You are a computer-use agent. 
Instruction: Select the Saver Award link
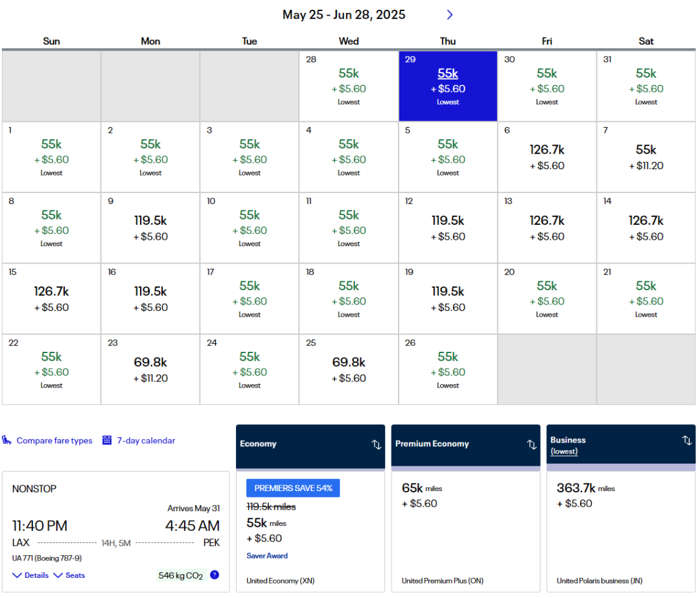click(x=267, y=556)
